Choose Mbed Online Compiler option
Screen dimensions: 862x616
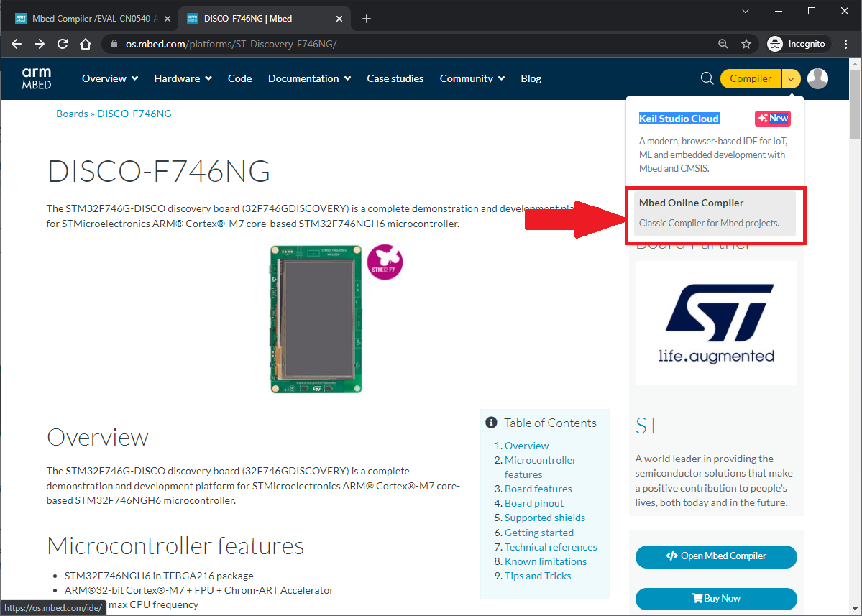click(x=715, y=213)
